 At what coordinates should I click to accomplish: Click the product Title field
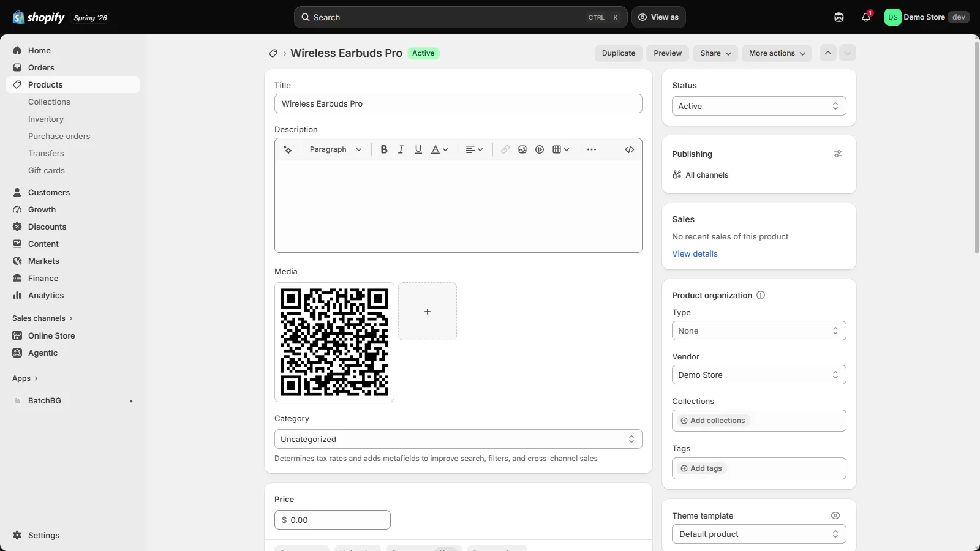point(458,103)
